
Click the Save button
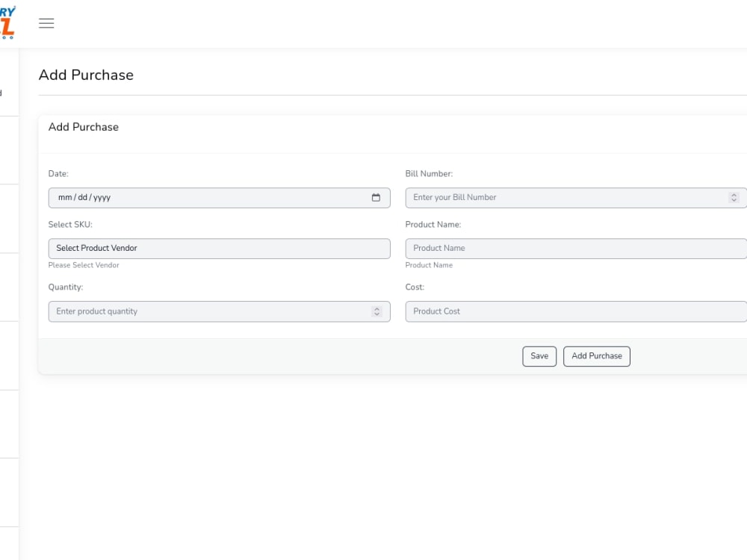pyautogui.click(x=539, y=356)
